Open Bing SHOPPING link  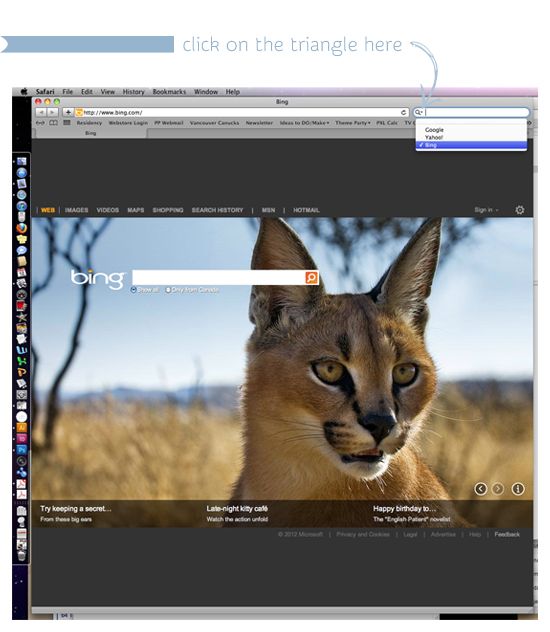point(168,210)
